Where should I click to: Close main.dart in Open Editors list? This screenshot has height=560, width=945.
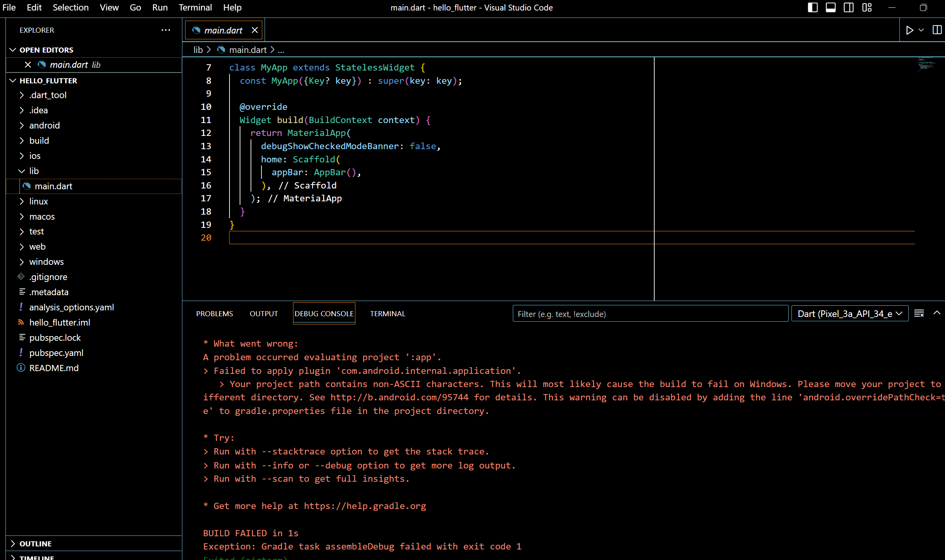28,65
